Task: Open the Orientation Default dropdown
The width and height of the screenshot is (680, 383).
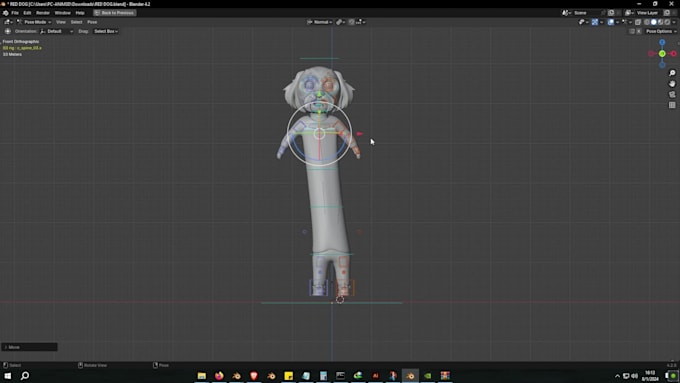Action: (x=56, y=31)
